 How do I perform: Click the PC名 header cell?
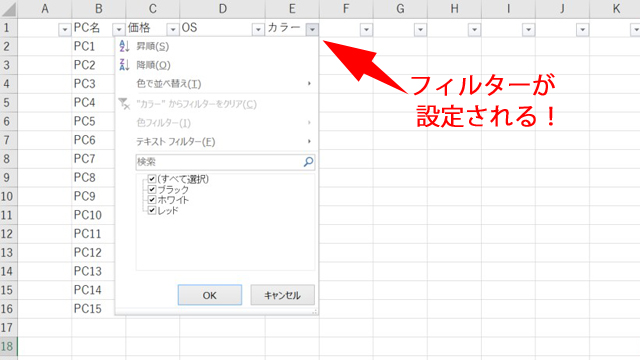pyautogui.click(x=99, y=28)
